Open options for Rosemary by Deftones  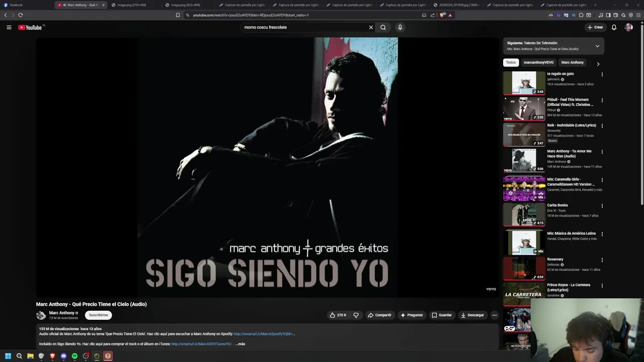pos(602,260)
